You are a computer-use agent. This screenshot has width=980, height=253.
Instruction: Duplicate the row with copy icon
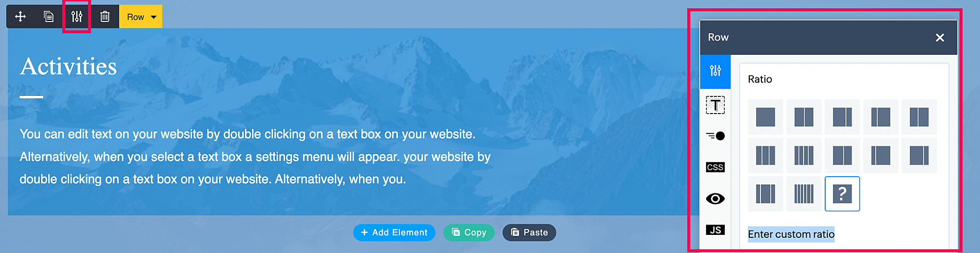click(49, 17)
